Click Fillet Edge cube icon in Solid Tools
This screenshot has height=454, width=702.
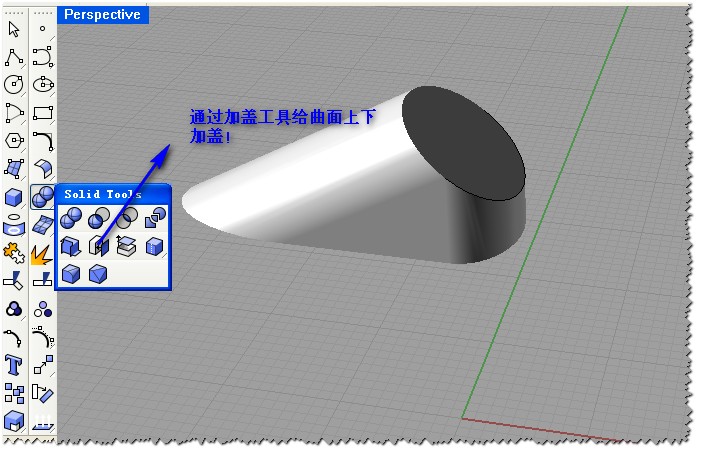point(155,247)
